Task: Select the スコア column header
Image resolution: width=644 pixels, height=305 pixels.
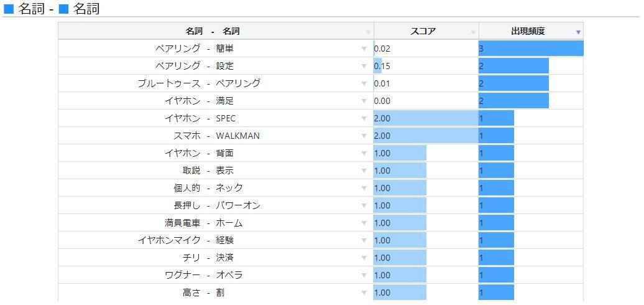Action: [426, 31]
